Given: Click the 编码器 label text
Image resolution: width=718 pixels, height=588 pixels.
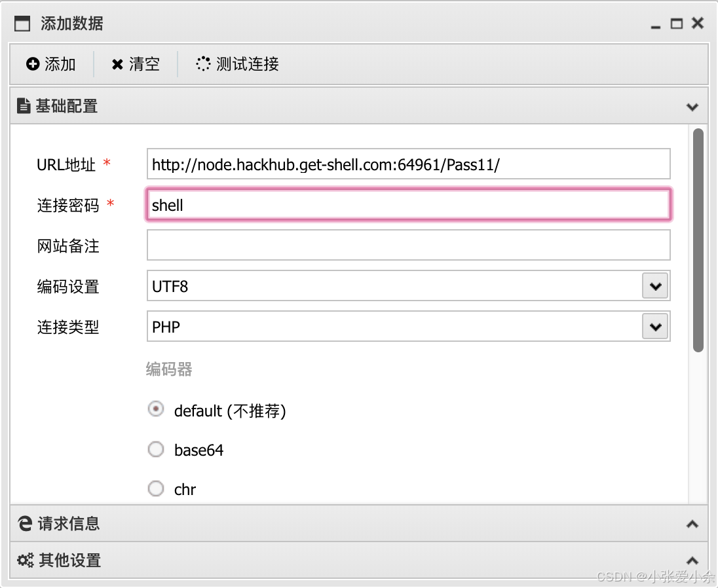Looking at the screenshot, I should [169, 369].
